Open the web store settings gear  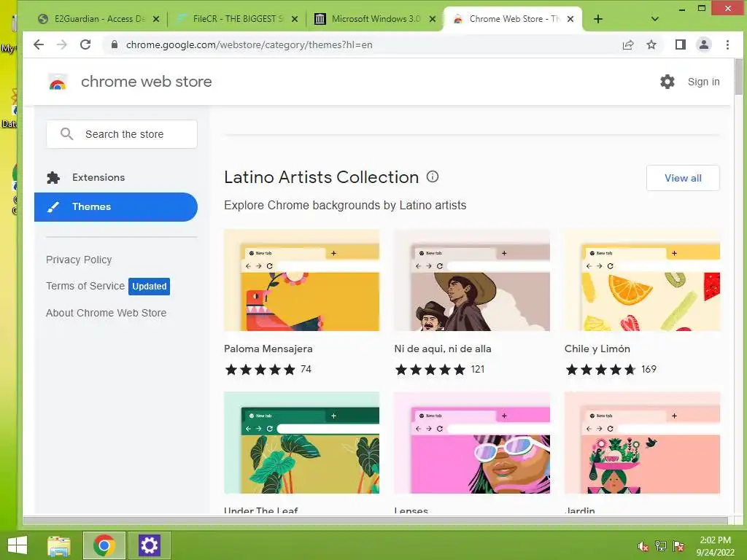tap(667, 82)
